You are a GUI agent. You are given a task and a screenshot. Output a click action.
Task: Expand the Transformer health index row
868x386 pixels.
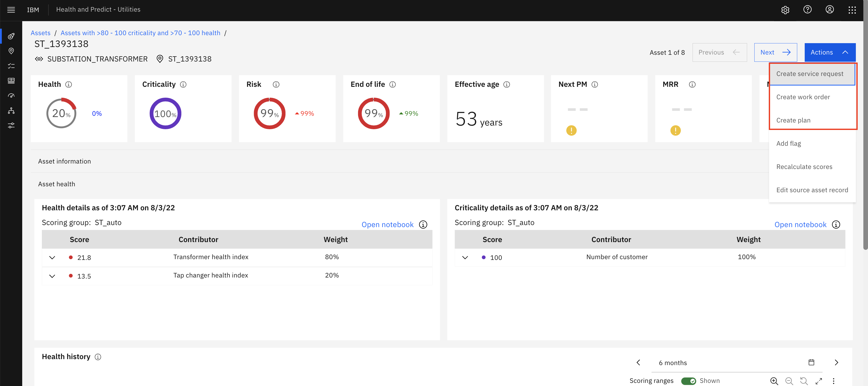52,258
